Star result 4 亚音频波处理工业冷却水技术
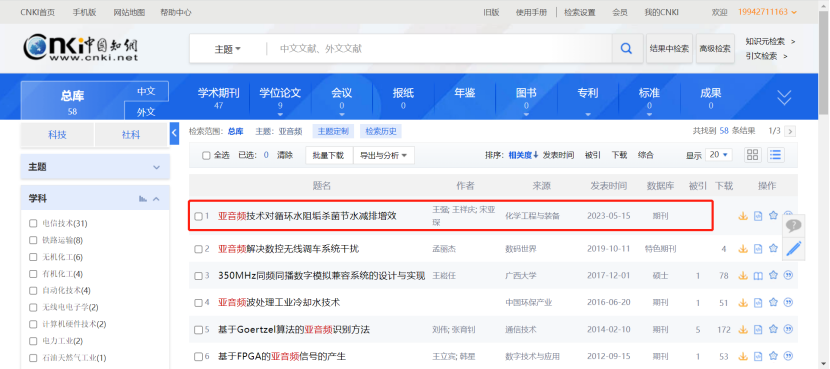Viewport: 830px width, 369px height. 773,302
